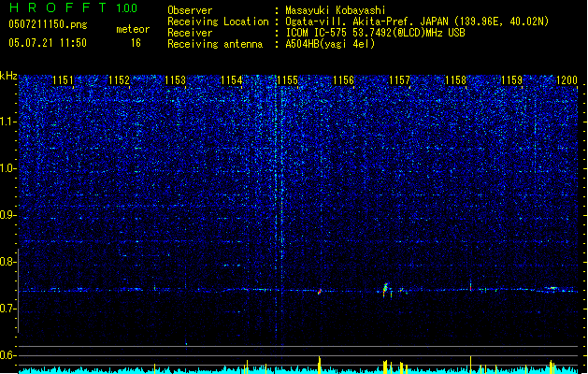Select antenna value A504HB(yagi 4el)
The width and height of the screenshot is (588, 374).
tap(330, 44)
